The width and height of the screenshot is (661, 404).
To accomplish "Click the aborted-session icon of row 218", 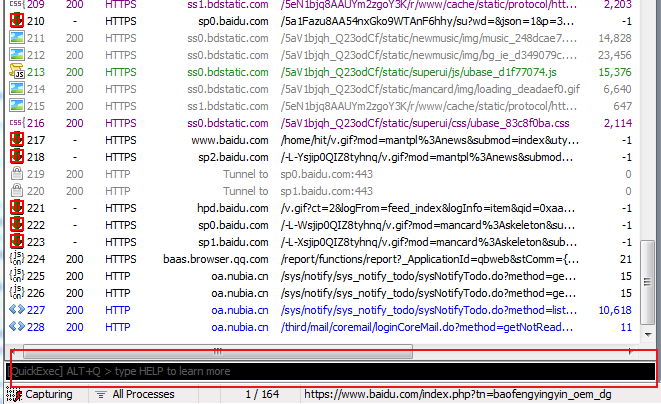I will (16, 156).
